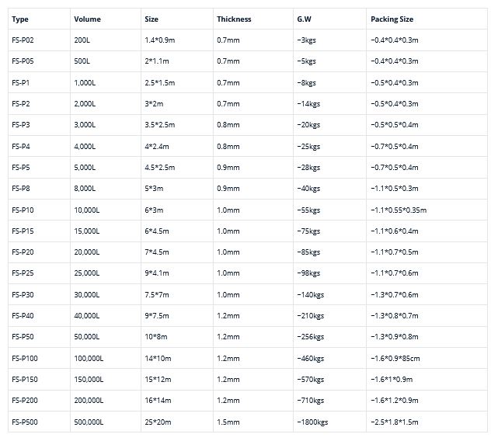This screenshot has height=448, width=491.
Task: Click the ~2.5*1.8*1.5m packing size cell
Action: (x=395, y=422)
